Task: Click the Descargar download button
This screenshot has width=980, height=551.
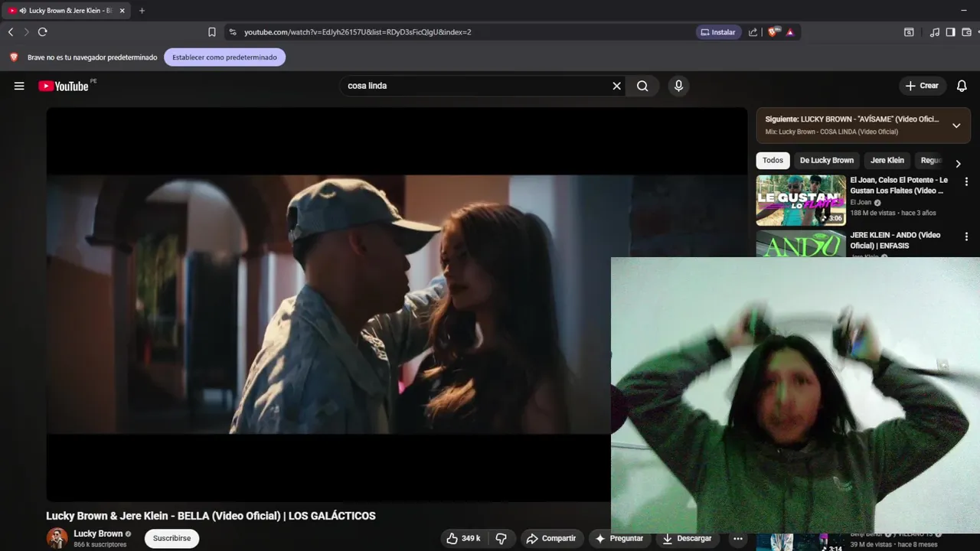Action: coord(687,538)
